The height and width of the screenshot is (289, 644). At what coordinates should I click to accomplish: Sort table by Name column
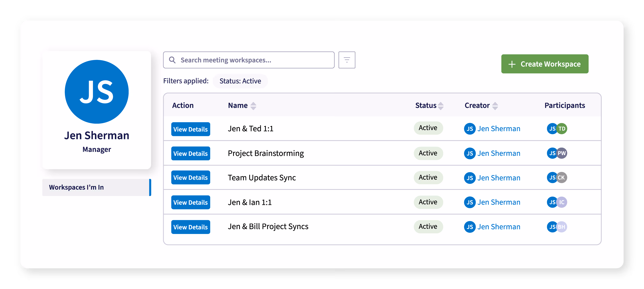click(x=253, y=106)
